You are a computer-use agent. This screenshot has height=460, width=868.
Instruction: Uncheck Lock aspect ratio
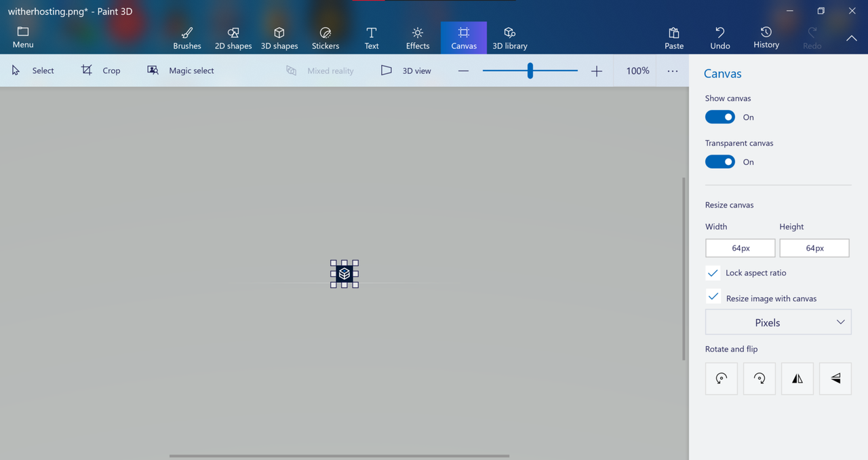click(713, 273)
